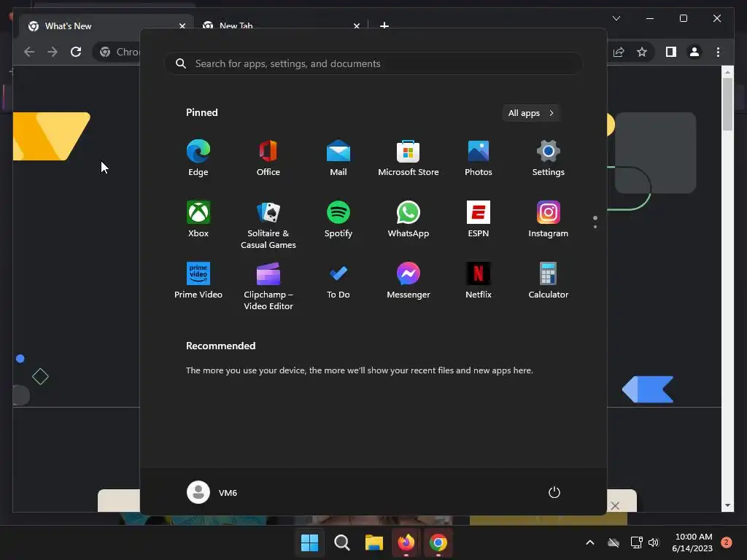Open a new Chrome tab
747x560 pixels.
tap(384, 26)
